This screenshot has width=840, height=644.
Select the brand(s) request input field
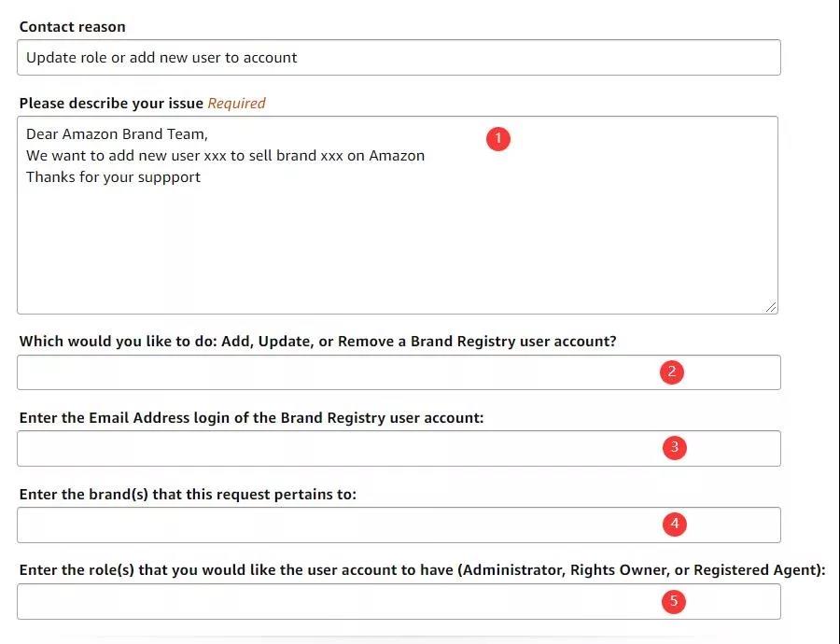pos(336,525)
